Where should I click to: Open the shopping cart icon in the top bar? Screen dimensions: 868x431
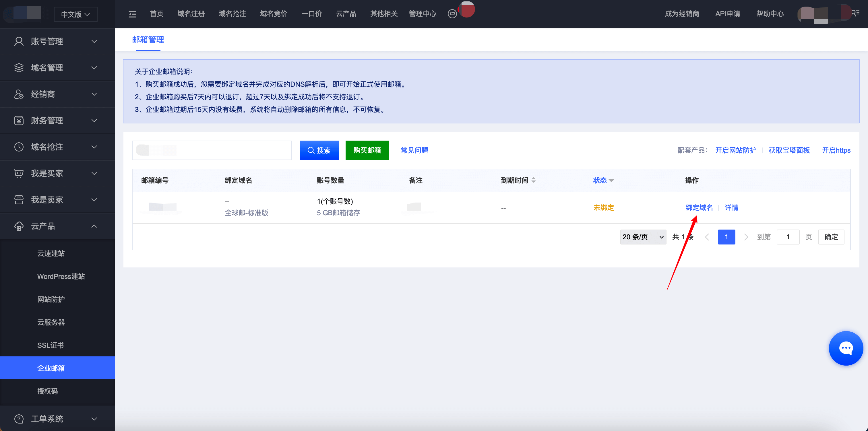[x=452, y=14]
